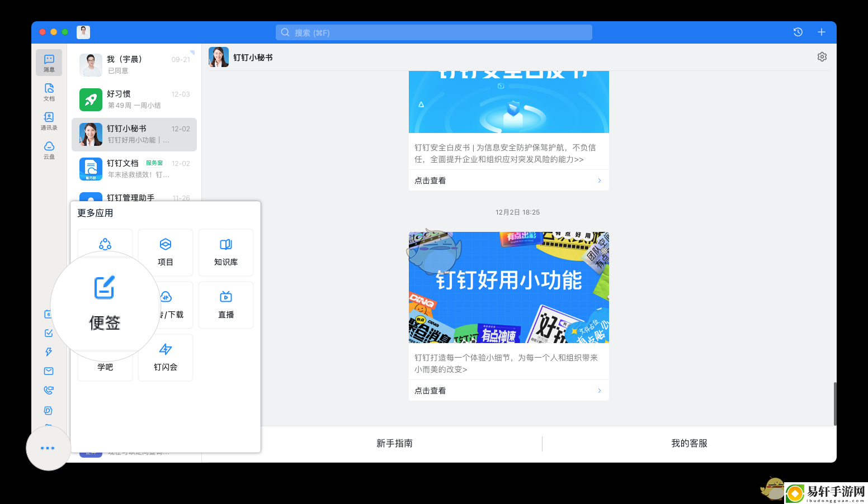
Task: Click the 更多应用 panel heading
Action: (x=95, y=213)
